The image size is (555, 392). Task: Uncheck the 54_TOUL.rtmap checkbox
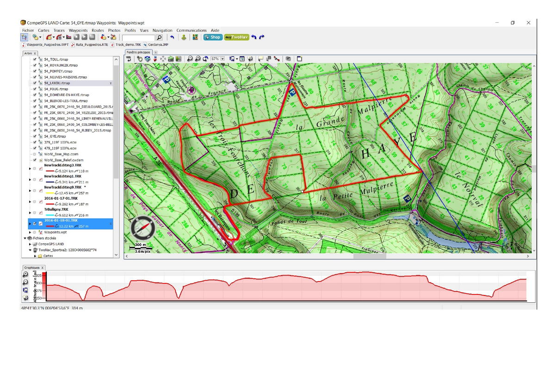[x=35, y=60]
